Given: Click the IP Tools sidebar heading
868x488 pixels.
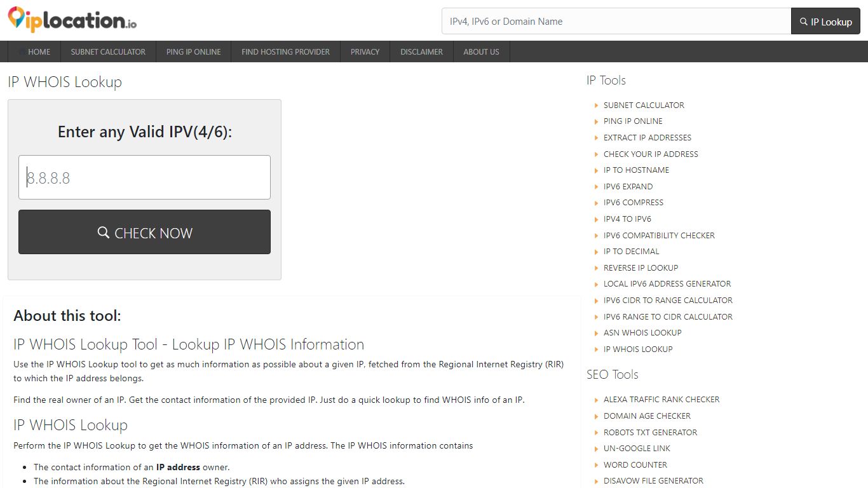Looking at the screenshot, I should (x=606, y=80).
